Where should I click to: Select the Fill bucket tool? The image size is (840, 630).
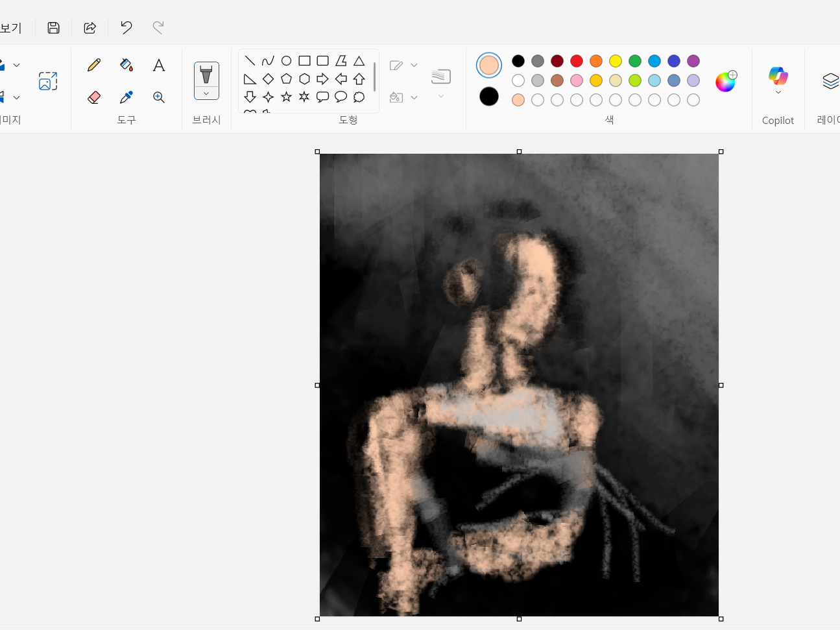[x=126, y=65]
